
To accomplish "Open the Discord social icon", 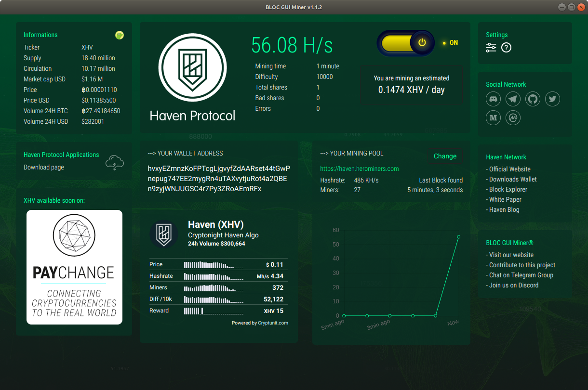I will tap(493, 99).
